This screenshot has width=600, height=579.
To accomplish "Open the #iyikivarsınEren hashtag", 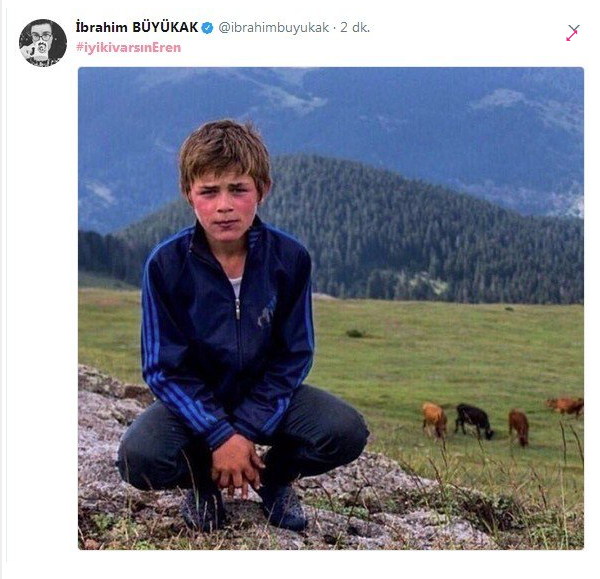I will [129, 48].
